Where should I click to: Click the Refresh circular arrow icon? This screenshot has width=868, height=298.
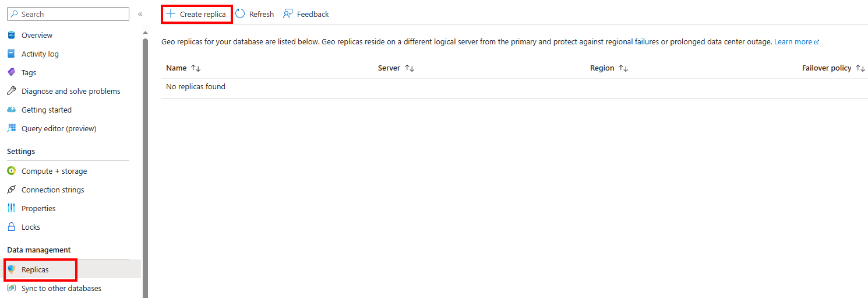pos(240,14)
